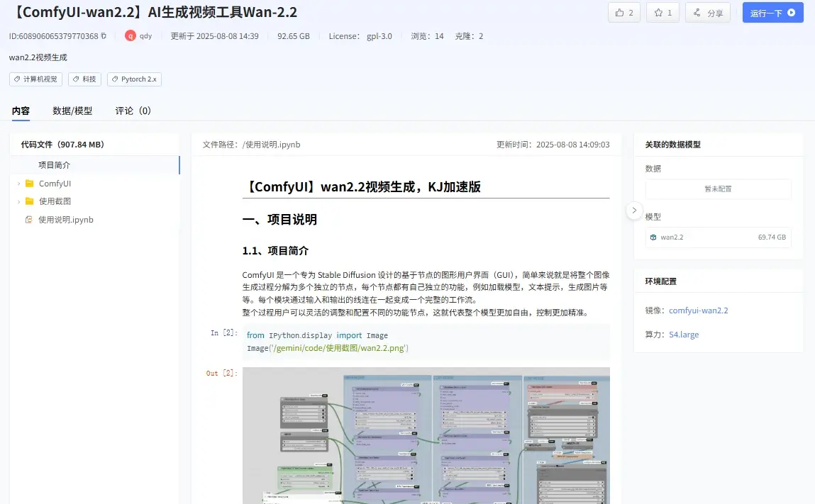Click the thumbs-up like button
This screenshot has width=815, height=504.
point(623,13)
